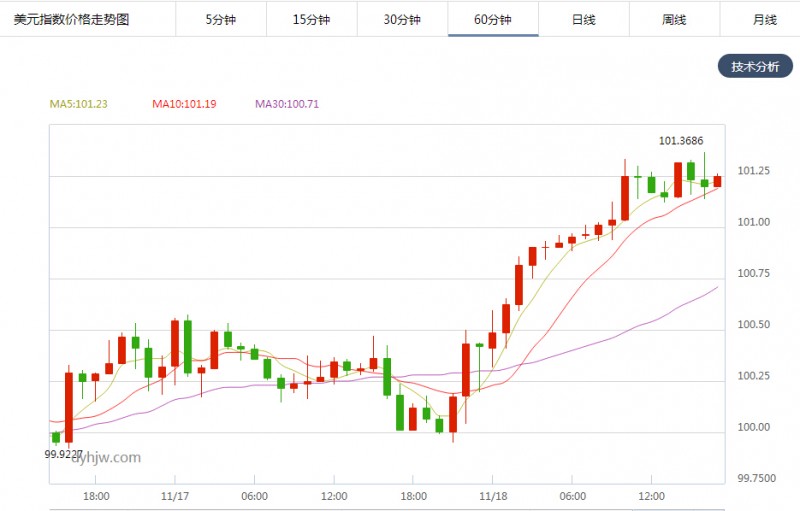Switch to the 5分钟 tab
The width and height of the screenshot is (800, 511).
[221, 19]
